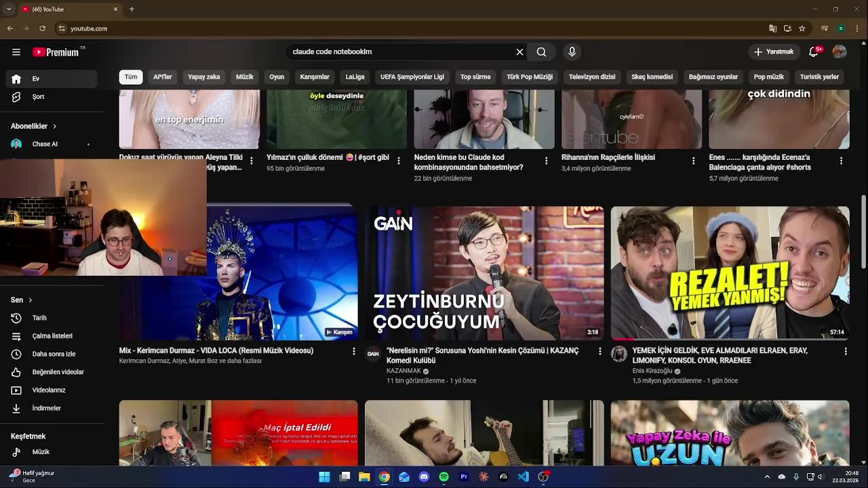The width and height of the screenshot is (868, 488).
Task: Open Daha sonra izle list
Action: [x=53, y=354]
